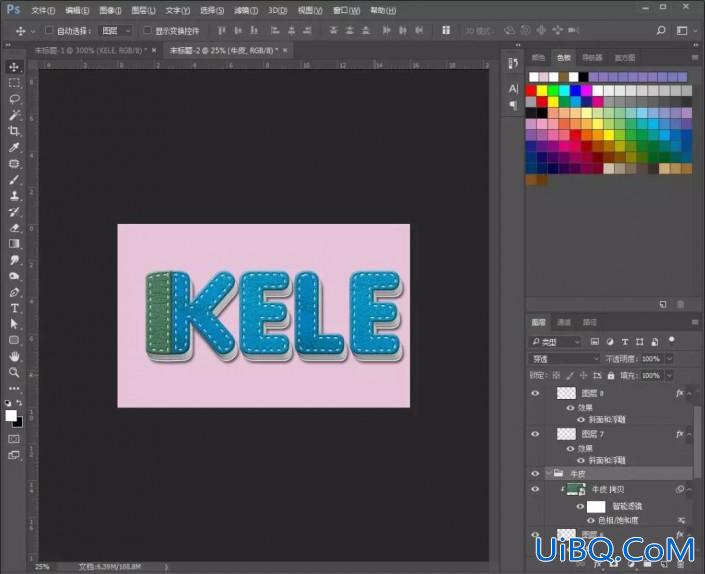Open the 填充 fill arrow dropdown
This screenshot has height=574, width=705.
(x=669, y=375)
